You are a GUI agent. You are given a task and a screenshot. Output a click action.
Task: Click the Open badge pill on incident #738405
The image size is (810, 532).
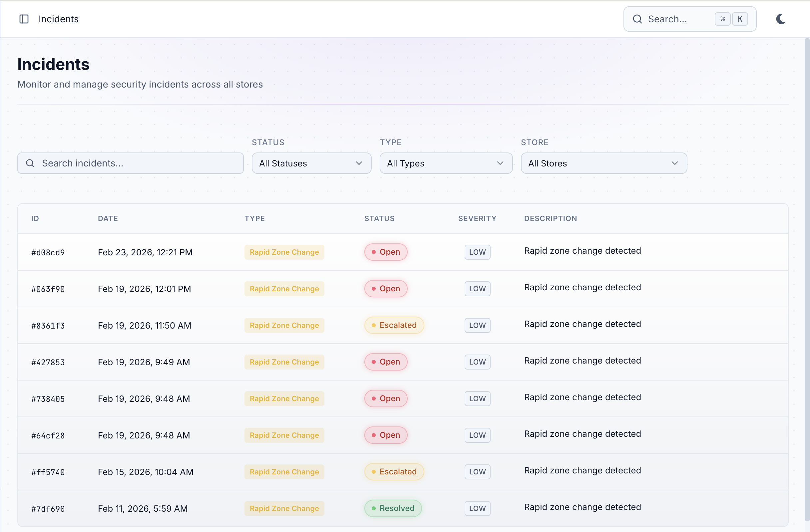click(x=385, y=398)
